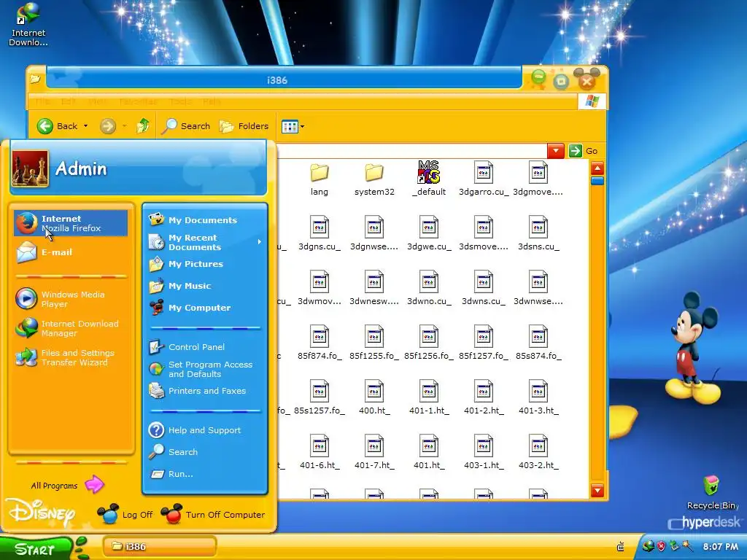This screenshot has width=747, height=560.
Task: Open Control Panel
Action: point(205,346)
